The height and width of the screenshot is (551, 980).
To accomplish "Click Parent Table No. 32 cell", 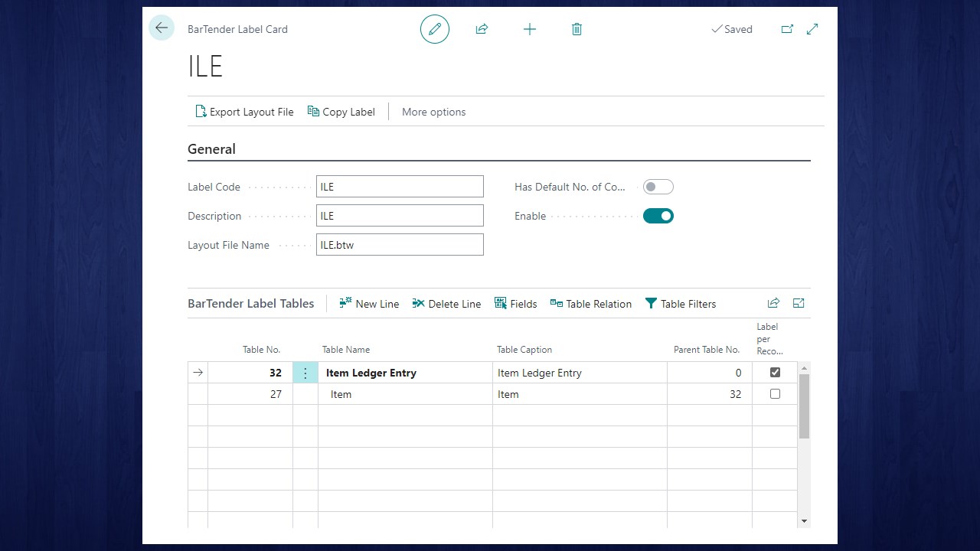I will click(x=710, y=394).
